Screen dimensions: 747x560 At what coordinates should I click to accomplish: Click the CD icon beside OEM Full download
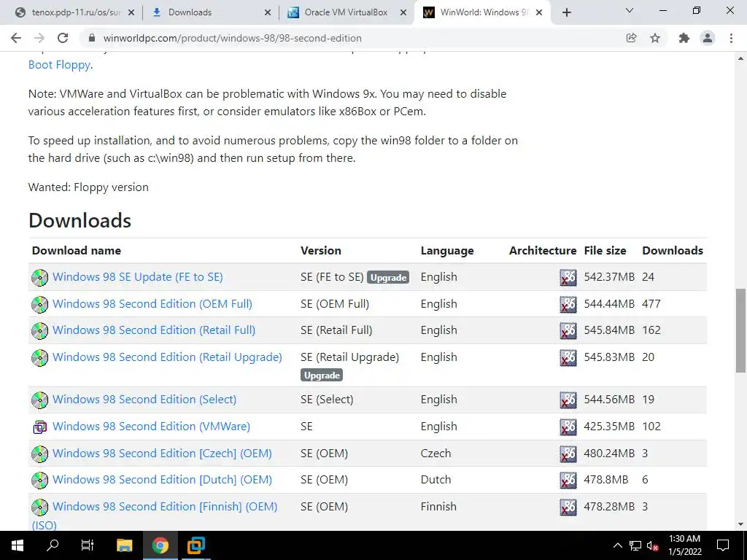point(39,304)
